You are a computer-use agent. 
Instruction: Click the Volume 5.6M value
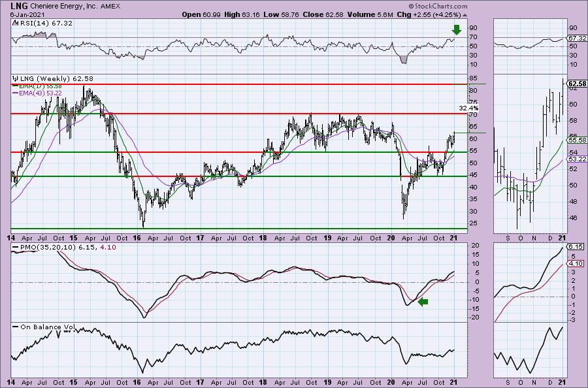click(370, 14)
